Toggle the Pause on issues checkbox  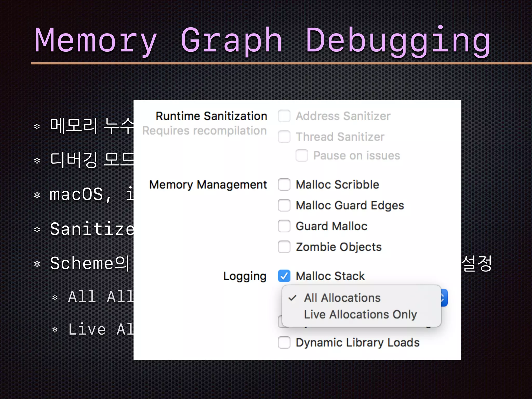pos(302,155)
